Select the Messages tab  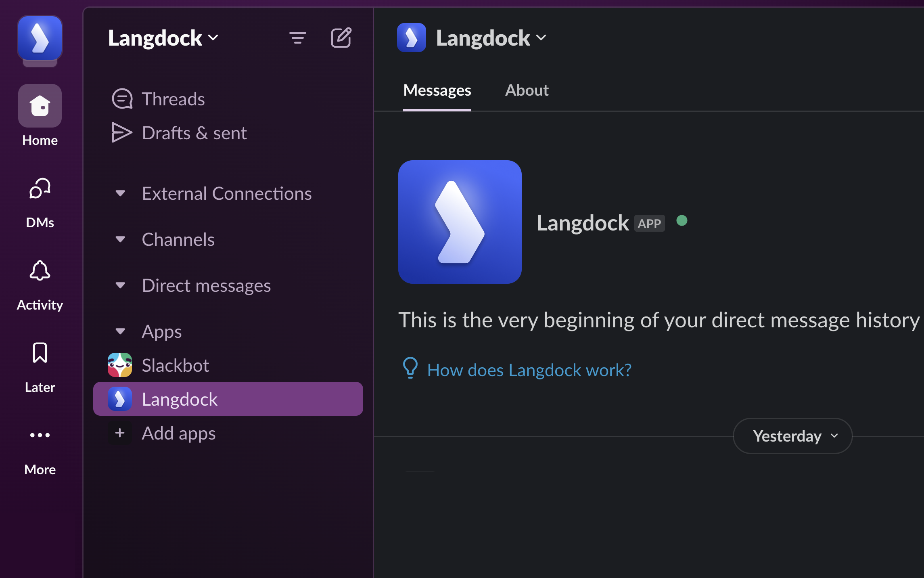tap(437, 90)
